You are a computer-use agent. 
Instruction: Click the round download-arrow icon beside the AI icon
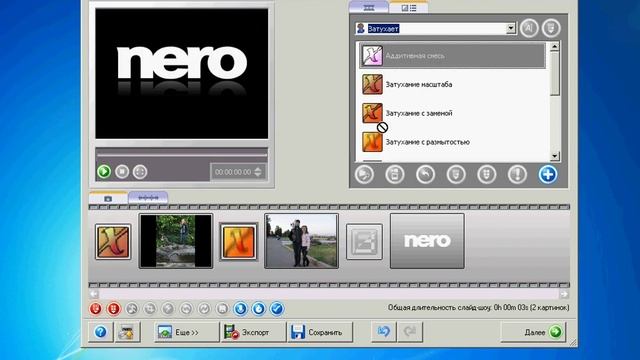coord(551,28)
